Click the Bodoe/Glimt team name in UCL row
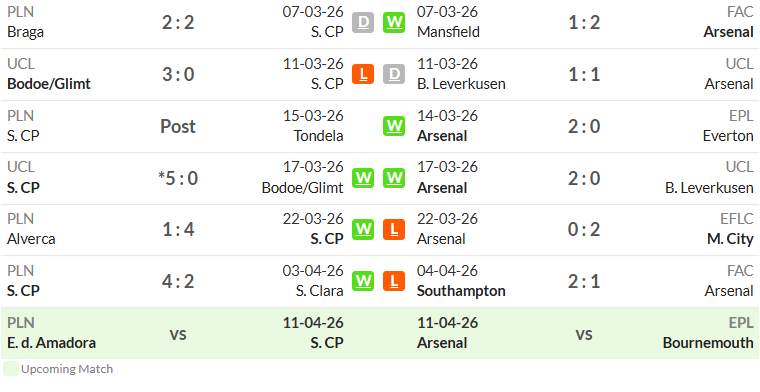Viewport: 760px width, 392px height. coord(49,84)
